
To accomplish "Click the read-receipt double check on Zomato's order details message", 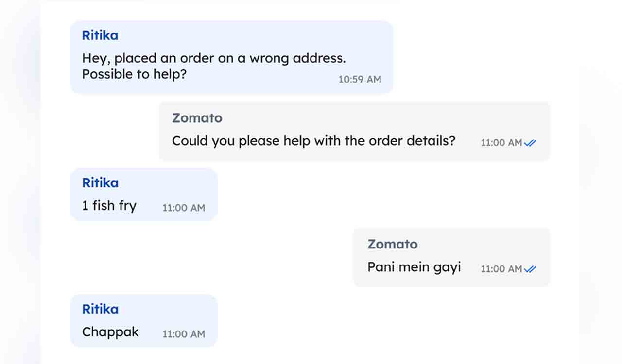I will [x=530, y=143].
